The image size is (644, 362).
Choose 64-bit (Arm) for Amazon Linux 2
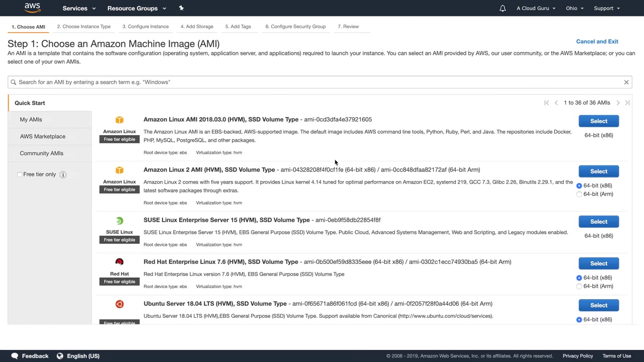click(x=579, y=194)
